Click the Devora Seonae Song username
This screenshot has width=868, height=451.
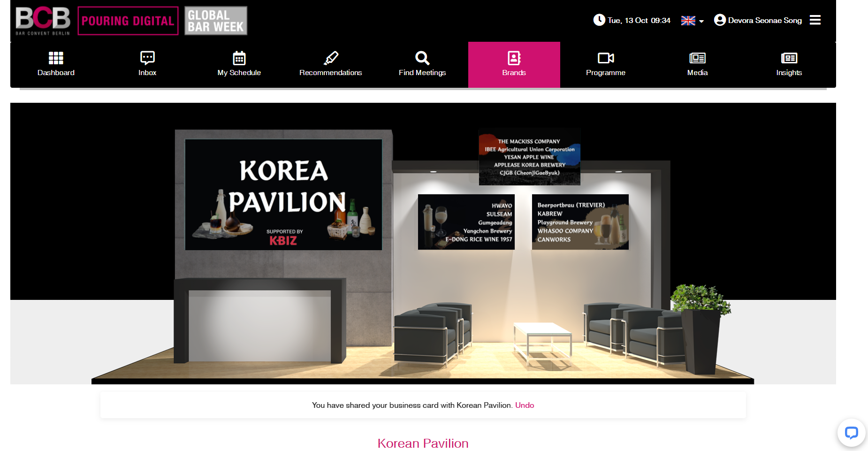(x=765, y=20)
